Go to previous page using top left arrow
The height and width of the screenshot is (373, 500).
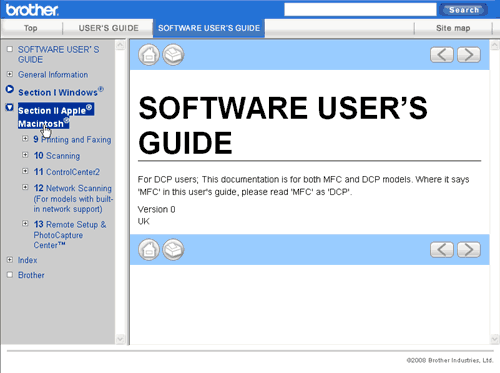click(x=442, y=55)
